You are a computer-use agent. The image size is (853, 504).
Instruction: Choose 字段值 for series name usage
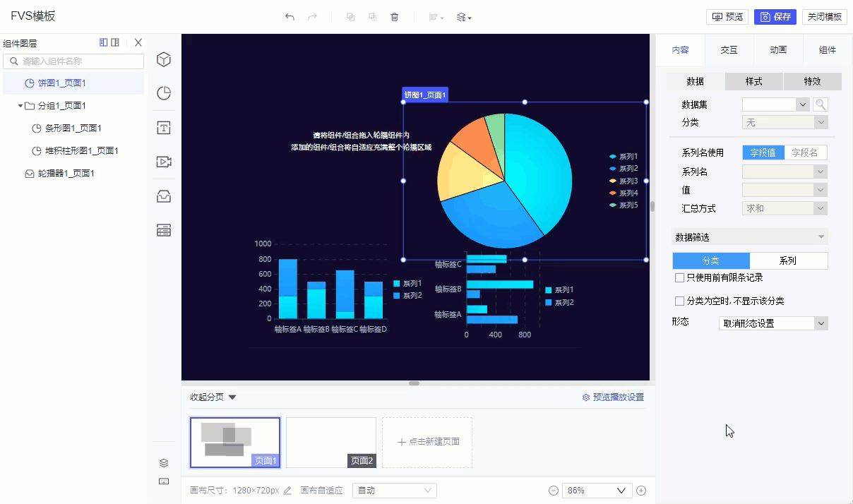tap(763, 152)
